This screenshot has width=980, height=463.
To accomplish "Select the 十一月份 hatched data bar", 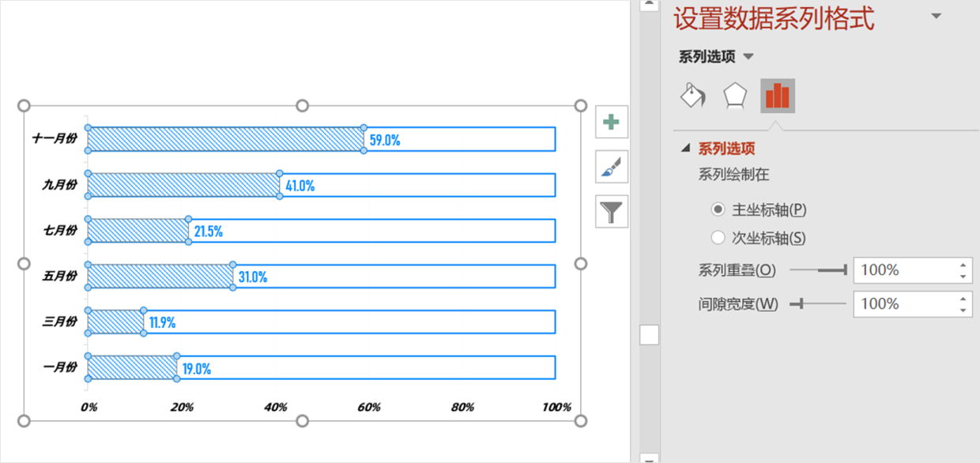I will coord(224,139).
